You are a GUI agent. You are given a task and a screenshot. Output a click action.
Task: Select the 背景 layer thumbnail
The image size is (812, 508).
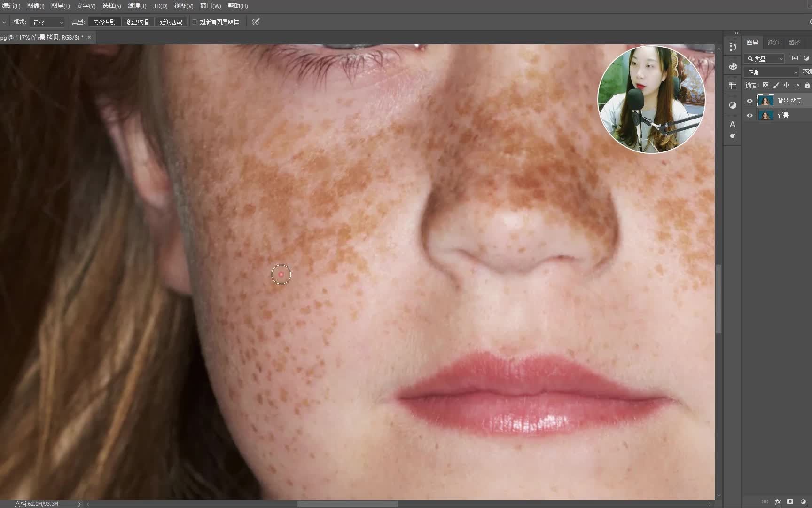(765, 115)
